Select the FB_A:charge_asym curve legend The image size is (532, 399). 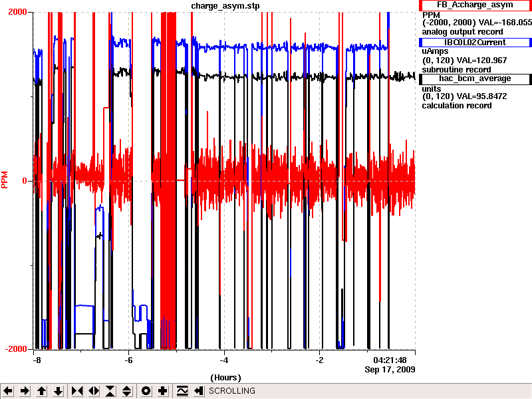pos(475,5)
